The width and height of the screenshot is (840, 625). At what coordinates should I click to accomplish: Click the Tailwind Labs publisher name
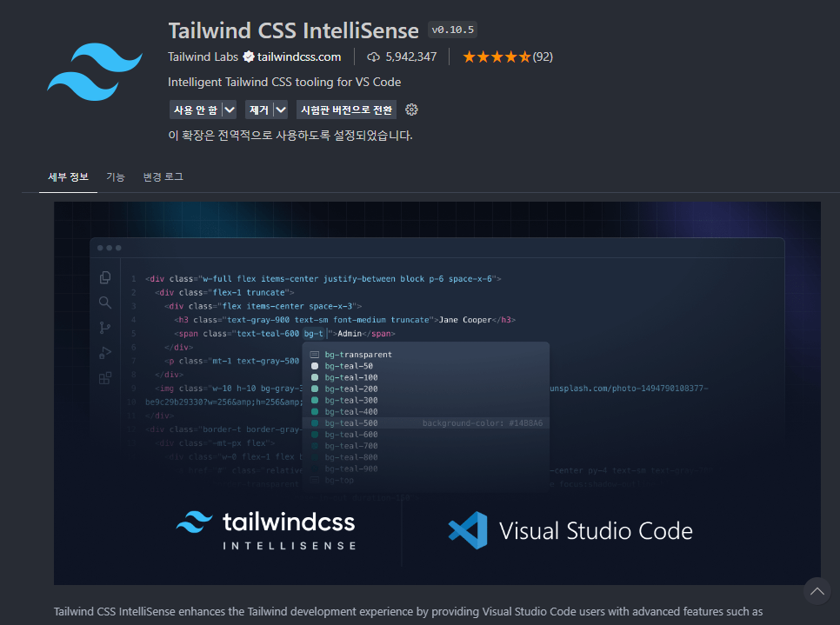pos(203,57)
